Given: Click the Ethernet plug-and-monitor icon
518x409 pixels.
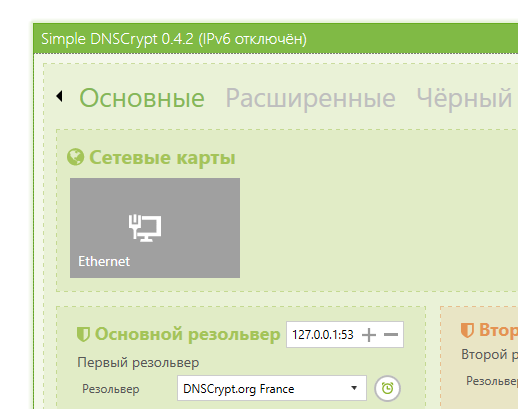Looking at the screenshot, I should click(x=145, y=228).
